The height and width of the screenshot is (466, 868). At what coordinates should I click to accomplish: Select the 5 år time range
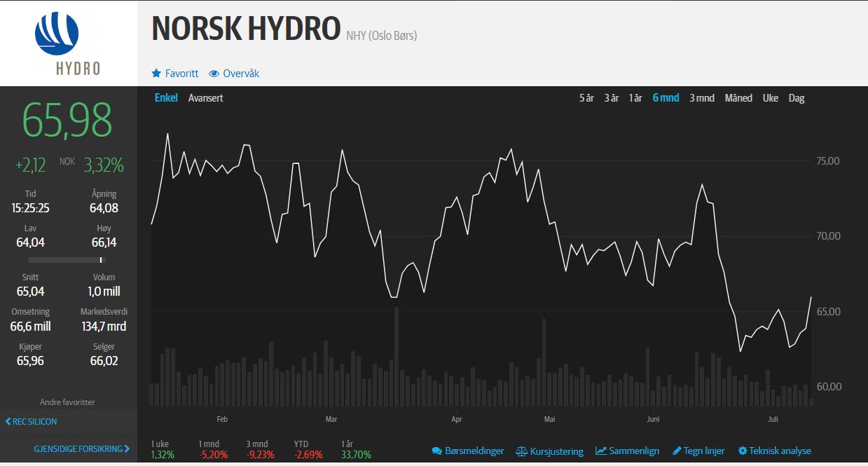coord(586,98)
